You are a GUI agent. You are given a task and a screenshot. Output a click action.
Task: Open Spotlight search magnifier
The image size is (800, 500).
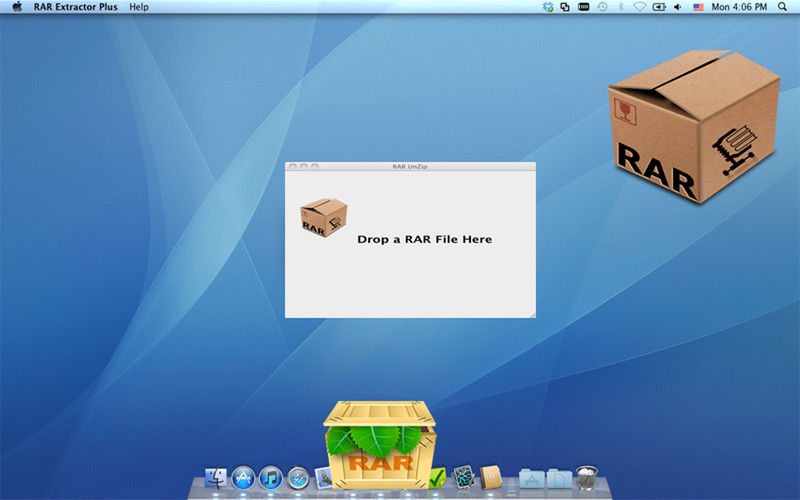pos(782,7)
